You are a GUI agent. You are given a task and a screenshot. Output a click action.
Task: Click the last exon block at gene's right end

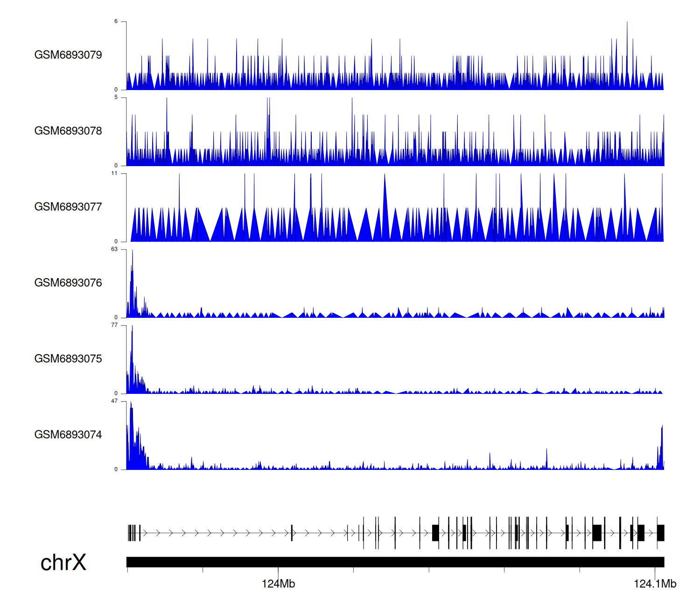pos(660,532)
